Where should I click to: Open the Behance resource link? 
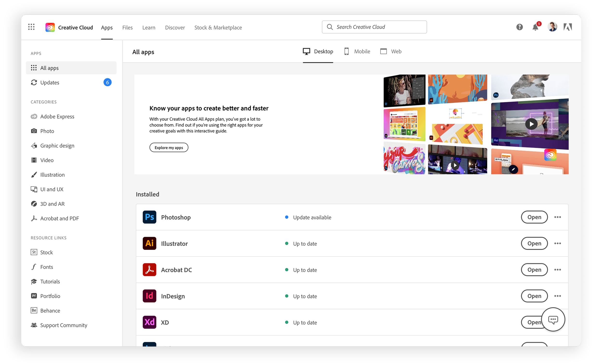click(x=45, y=311)
